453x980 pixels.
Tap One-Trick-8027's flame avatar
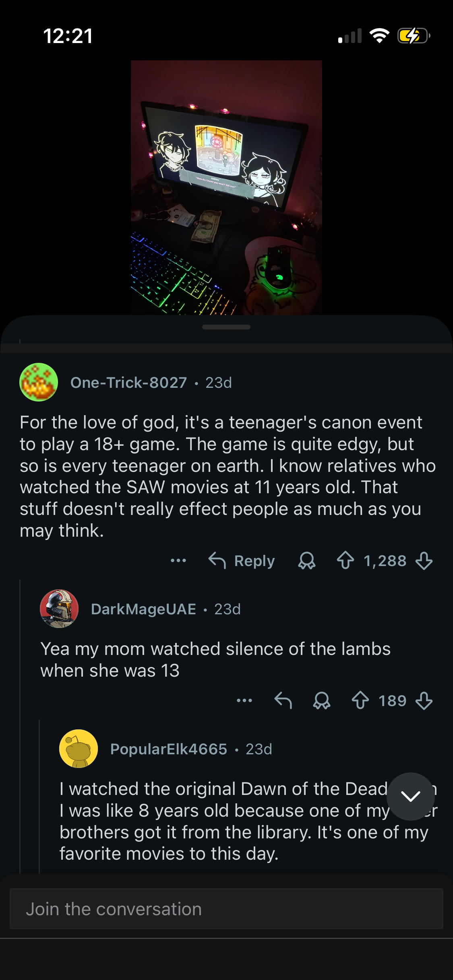click(x=39, y=382)
